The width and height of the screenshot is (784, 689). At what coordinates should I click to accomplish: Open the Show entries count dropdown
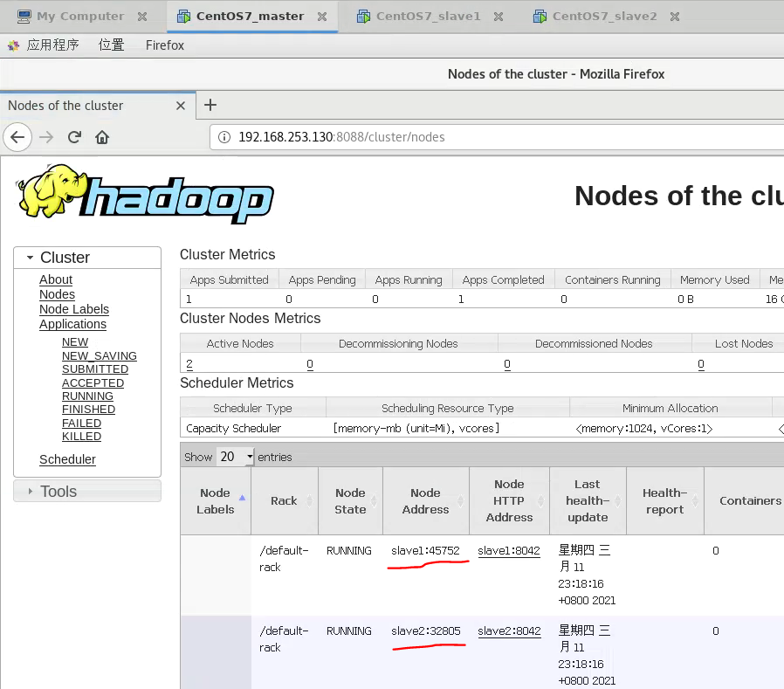(236, 457)
